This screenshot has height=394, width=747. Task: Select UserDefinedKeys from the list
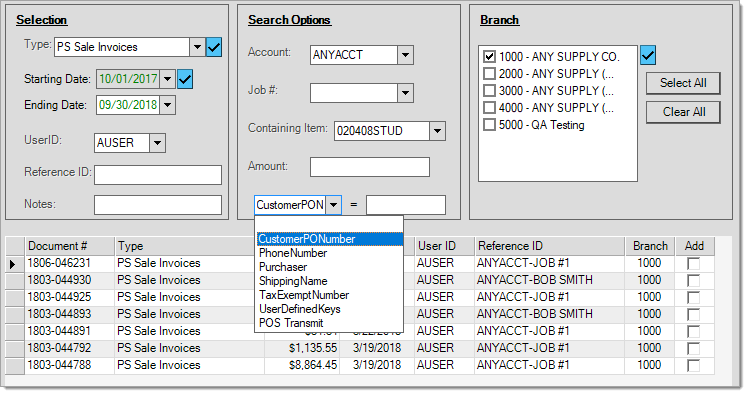pyautogui.click(x=329, y=309)
